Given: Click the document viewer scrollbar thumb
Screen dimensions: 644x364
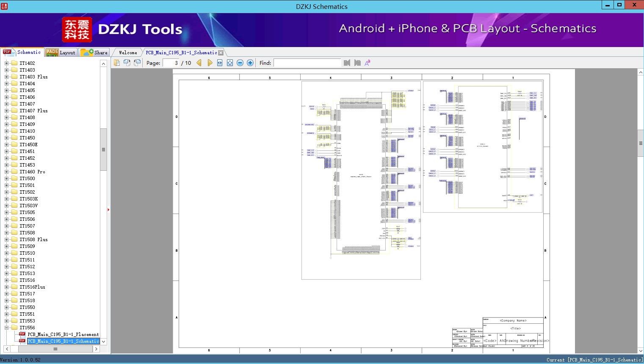Looking at the screenshot, I should click(641, 143).
